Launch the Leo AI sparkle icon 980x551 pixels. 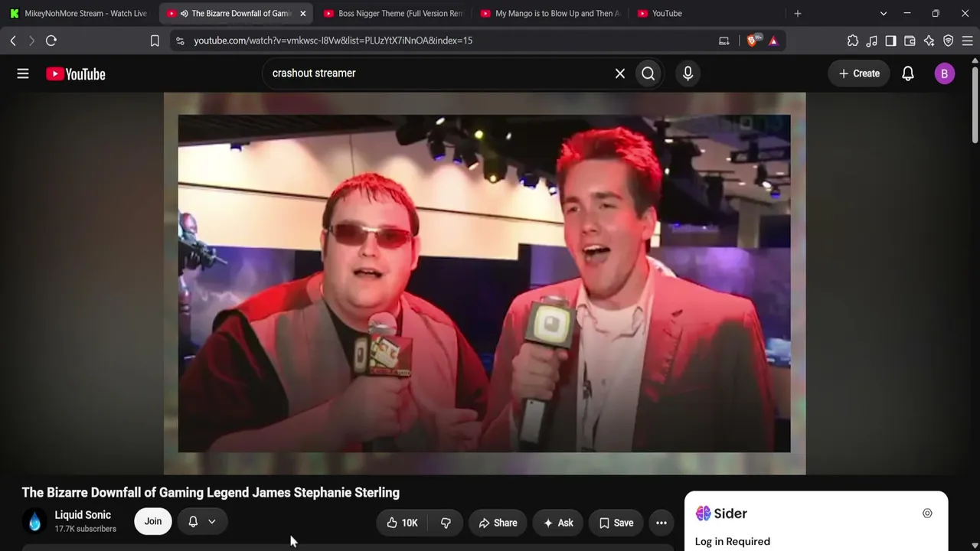[x=929, y=41]
